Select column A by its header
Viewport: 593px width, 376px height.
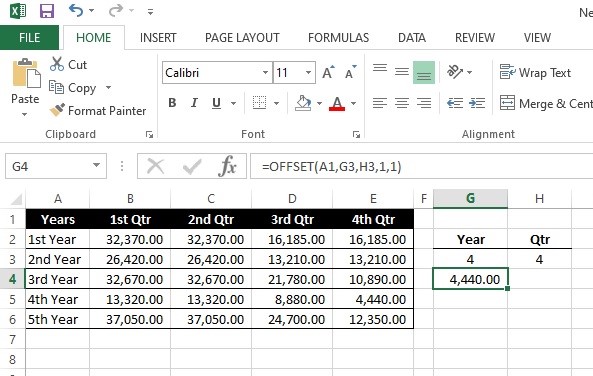57,199
